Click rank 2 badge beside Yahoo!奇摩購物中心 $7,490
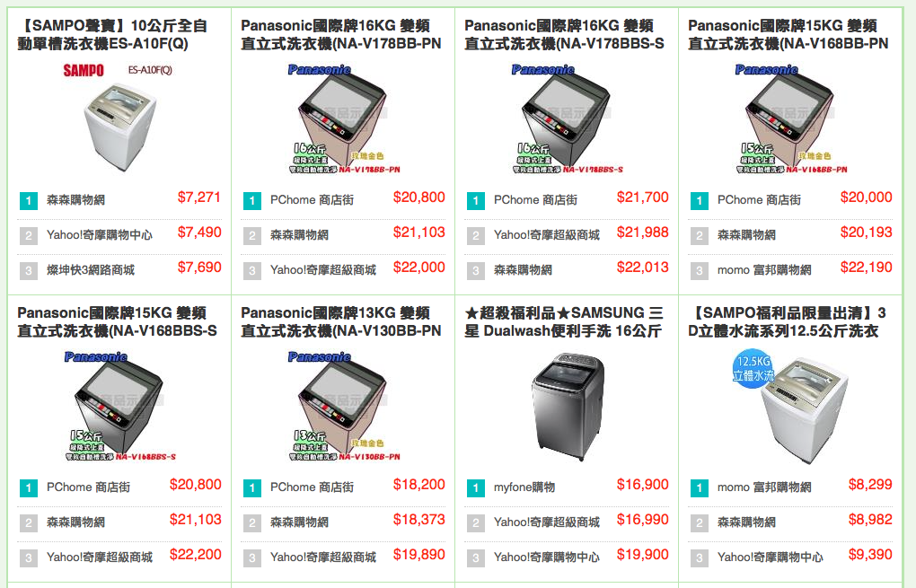Viewport: 916px width, 588px height. coord(28,236)
